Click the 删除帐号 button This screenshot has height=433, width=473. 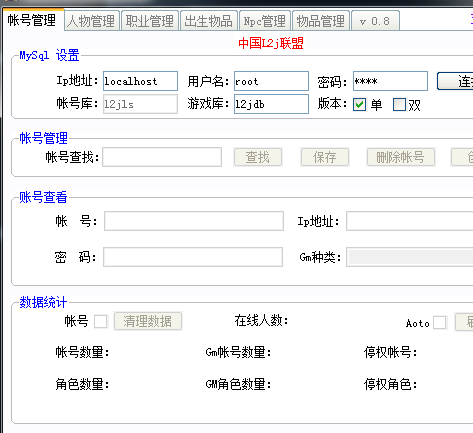point(401,157)
